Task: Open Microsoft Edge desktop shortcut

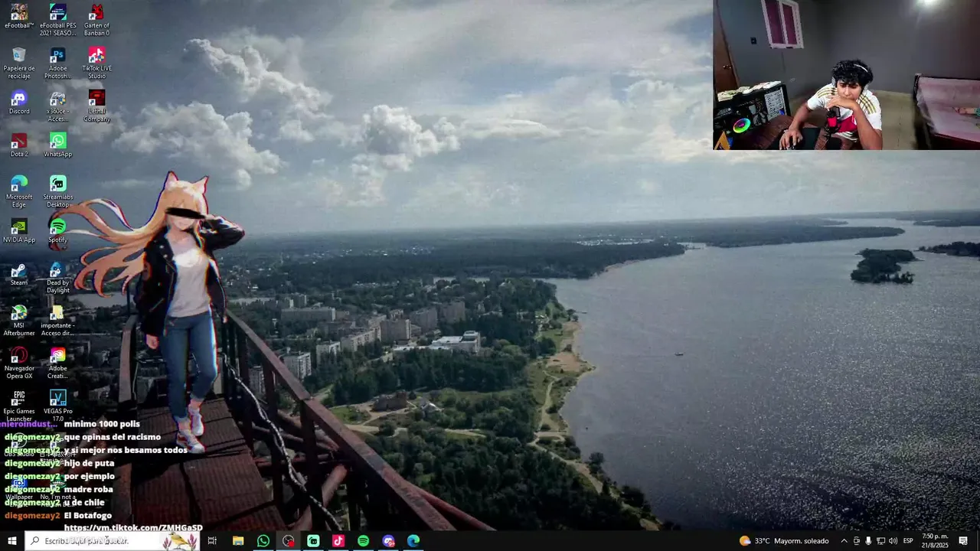Action: click(x=19, y=191)
